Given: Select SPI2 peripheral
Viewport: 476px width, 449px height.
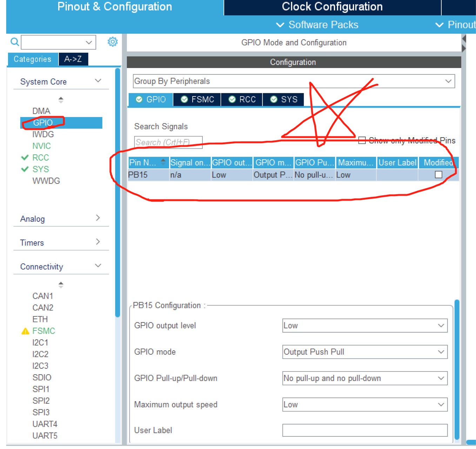Looking at the screenshot, I should [x=41, y=401].
